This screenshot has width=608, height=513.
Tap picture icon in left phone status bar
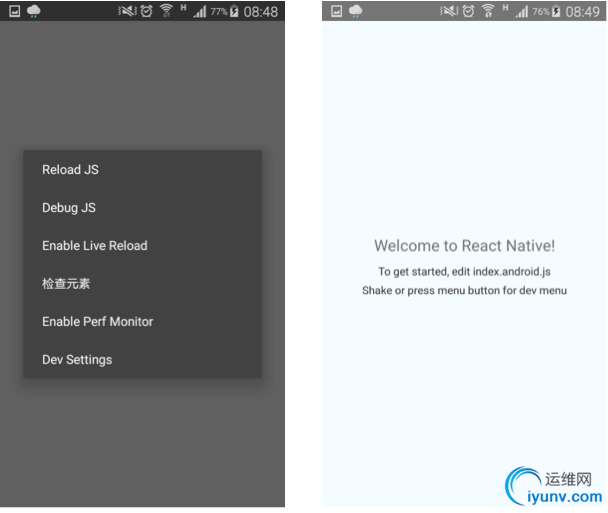14,11
